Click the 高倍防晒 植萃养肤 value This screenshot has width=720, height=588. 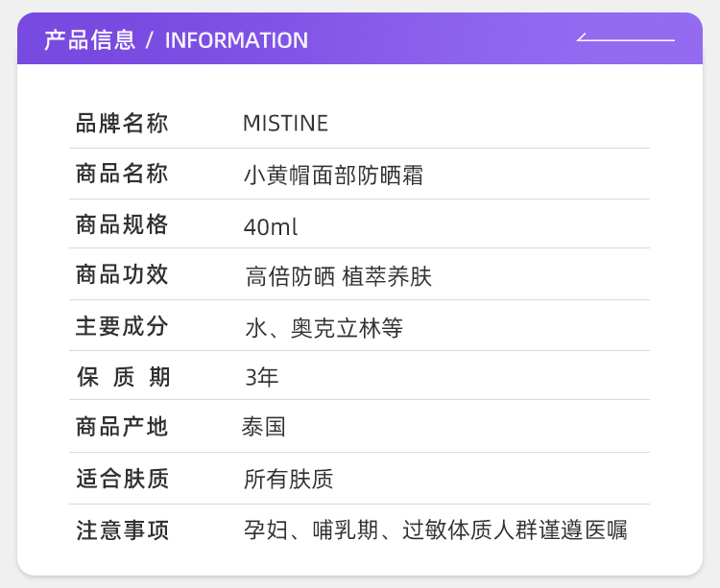pos(339,276)
